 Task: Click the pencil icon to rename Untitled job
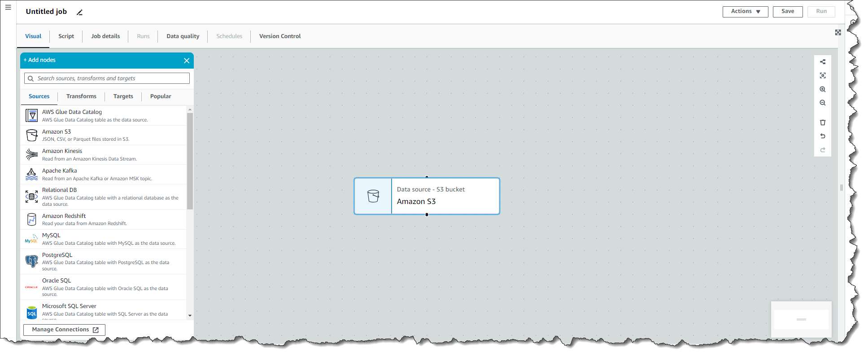point(79,13)
